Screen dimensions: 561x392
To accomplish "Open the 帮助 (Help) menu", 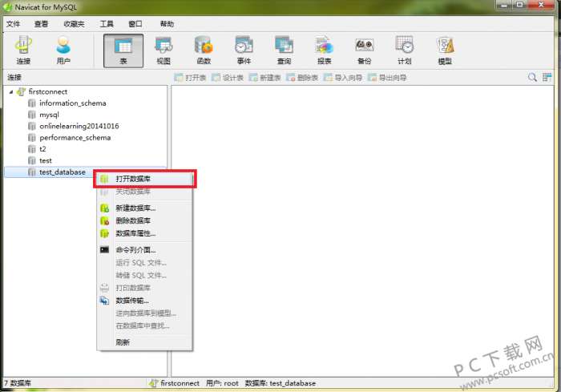I will pos(167,24).
